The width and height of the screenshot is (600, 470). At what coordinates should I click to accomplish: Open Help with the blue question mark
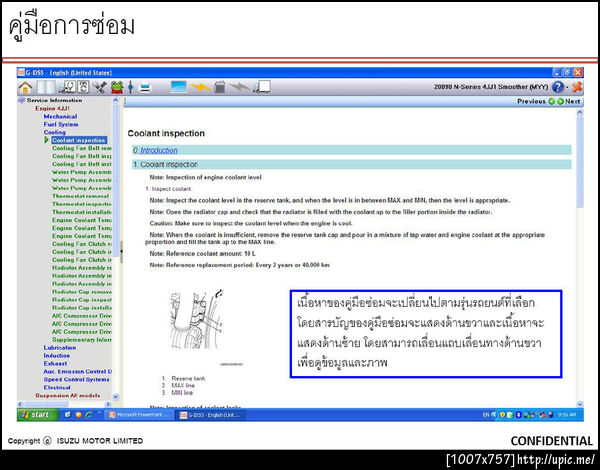pyautogui.click(x=558, y=88)
